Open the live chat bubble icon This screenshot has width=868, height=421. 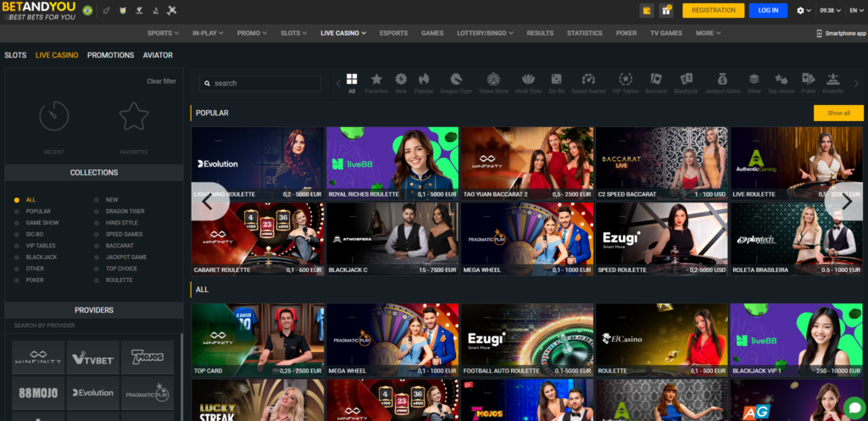pyautogui.click(x=854, y=407)
